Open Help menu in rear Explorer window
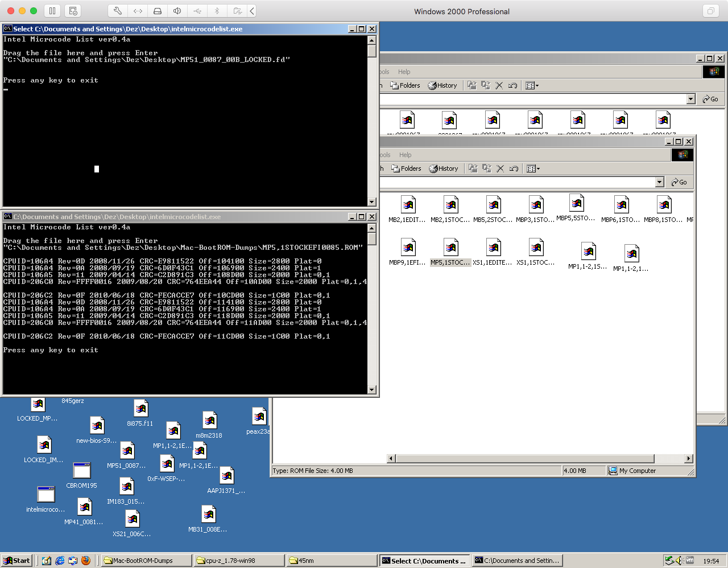 tap(404, 72)
